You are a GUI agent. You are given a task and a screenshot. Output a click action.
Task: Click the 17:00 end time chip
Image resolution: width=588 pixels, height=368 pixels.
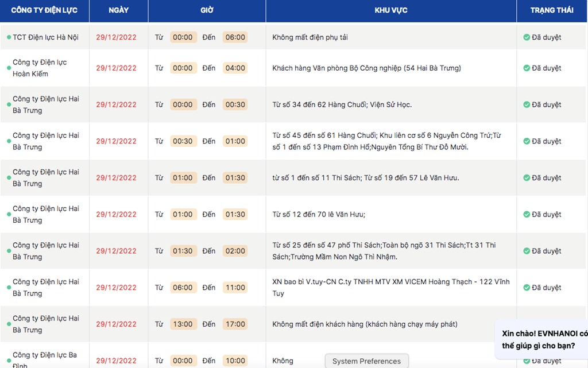(235, 324)
